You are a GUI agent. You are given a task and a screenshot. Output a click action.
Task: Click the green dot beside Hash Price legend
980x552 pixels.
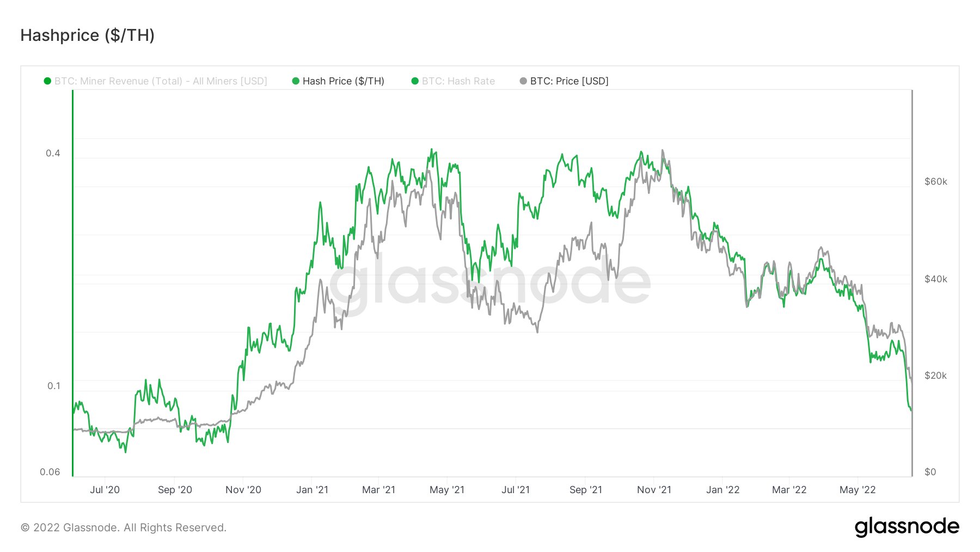click(296, 81)
